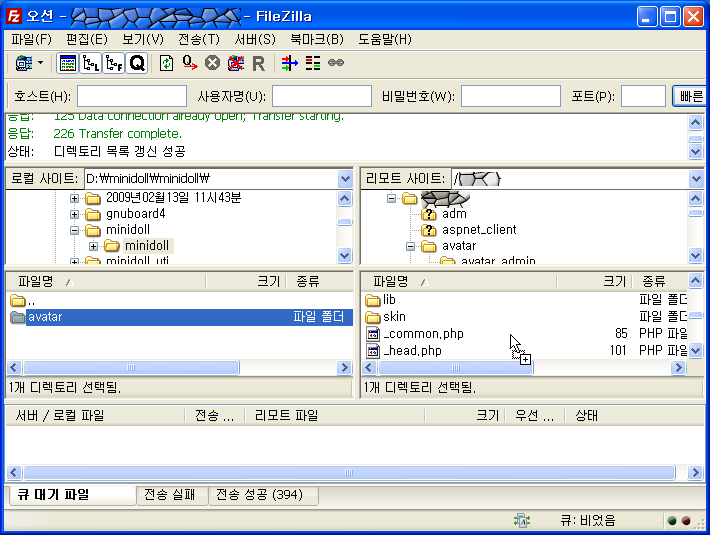This screenshot has width=710, height=535.
Task: Click the process queue icon
Action: pos(190,63)
